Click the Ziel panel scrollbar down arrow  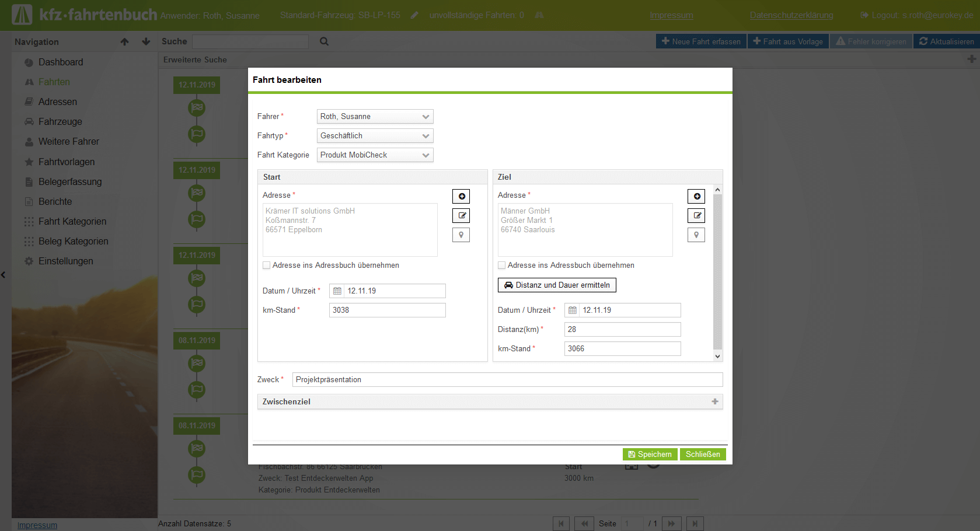point(717,357)
